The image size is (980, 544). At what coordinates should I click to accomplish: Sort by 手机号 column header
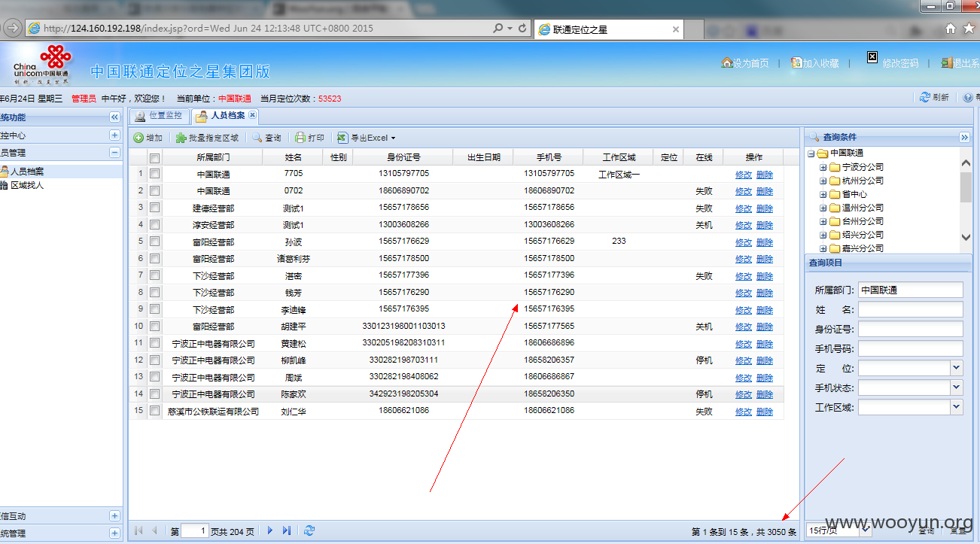tap(549, 157)
